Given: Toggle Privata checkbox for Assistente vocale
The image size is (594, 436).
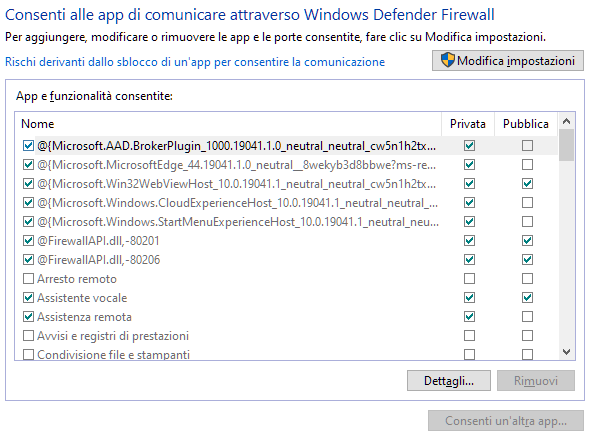Looking at the screenshot, I should click(x=469, y=298).
